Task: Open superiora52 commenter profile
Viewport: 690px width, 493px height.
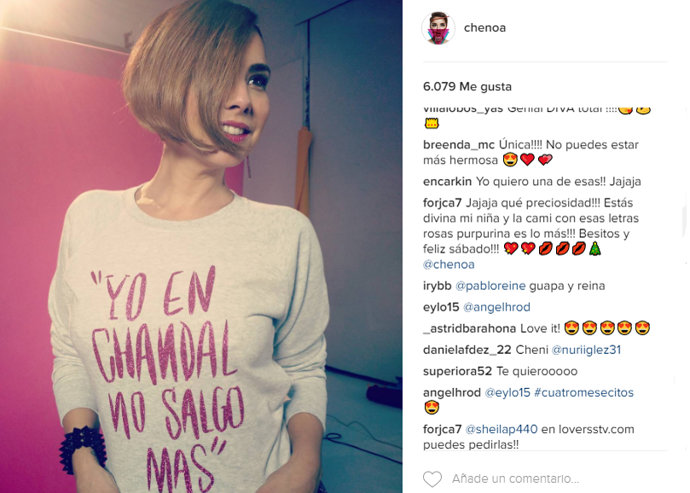Action: point(457,371)
